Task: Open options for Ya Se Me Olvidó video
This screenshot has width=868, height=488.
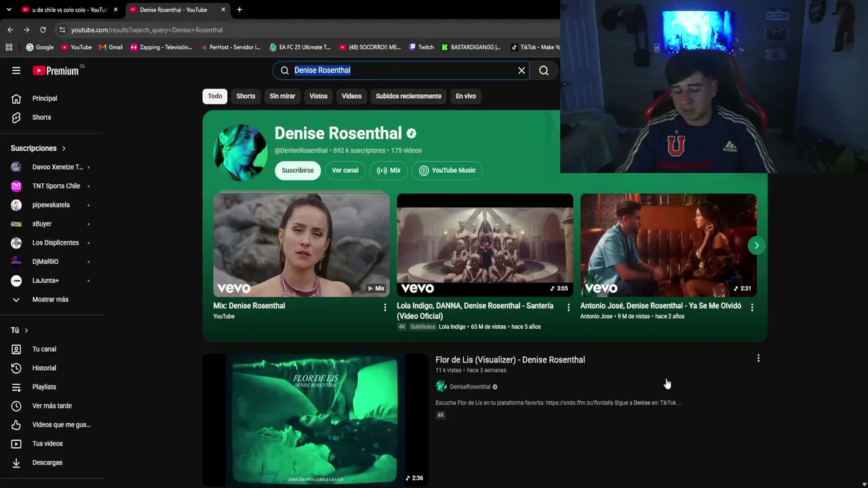Action: pos(752,307)
